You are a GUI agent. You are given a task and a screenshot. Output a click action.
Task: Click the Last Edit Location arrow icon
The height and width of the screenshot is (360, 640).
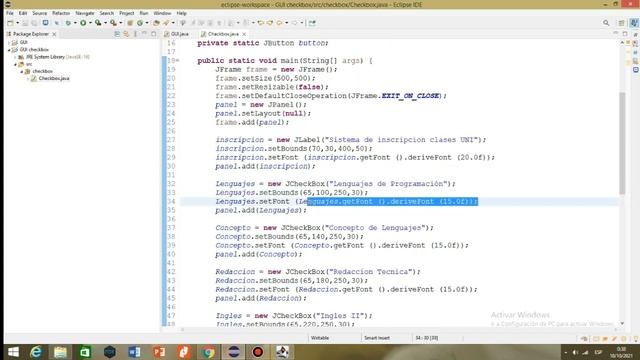tap(260, 23)
